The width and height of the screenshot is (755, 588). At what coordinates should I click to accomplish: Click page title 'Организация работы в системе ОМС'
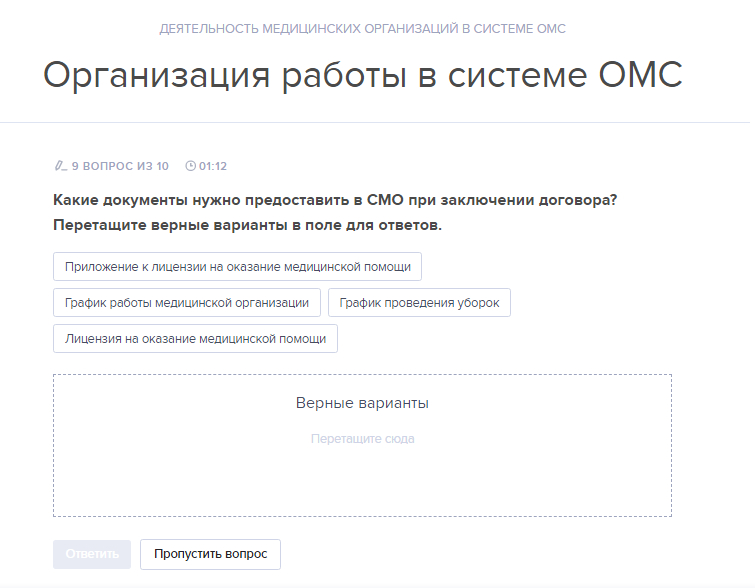[362, 76]
